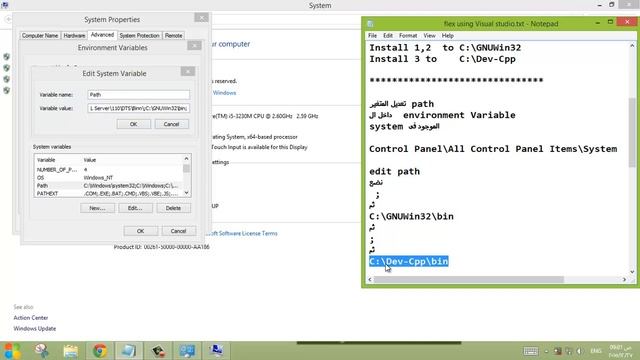640x360 pixels.
Task: Click New... under System variables
Action: point(97,208)
